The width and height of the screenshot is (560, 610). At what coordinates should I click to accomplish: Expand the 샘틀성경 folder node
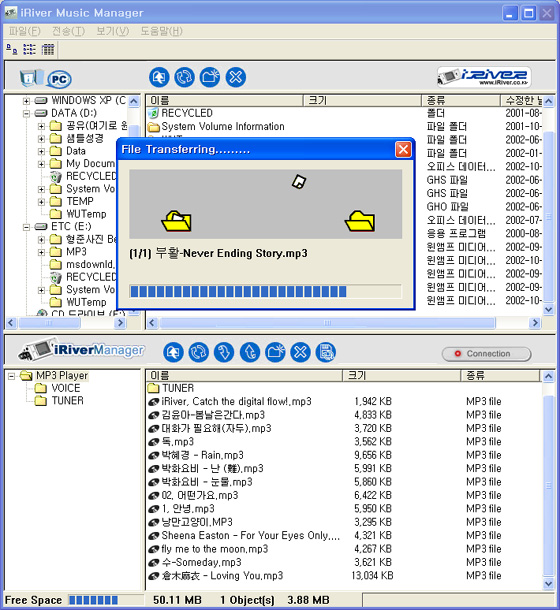point(41,138)
